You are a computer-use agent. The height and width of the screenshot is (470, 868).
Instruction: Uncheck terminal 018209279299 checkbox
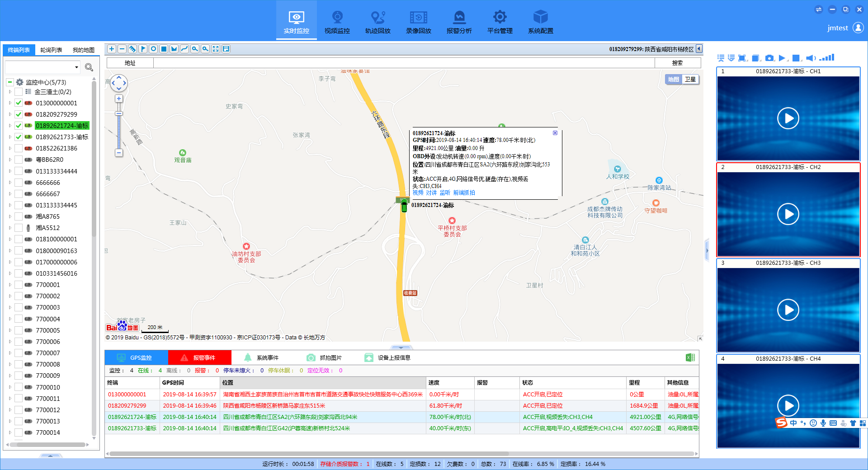(x=19, y=114)
